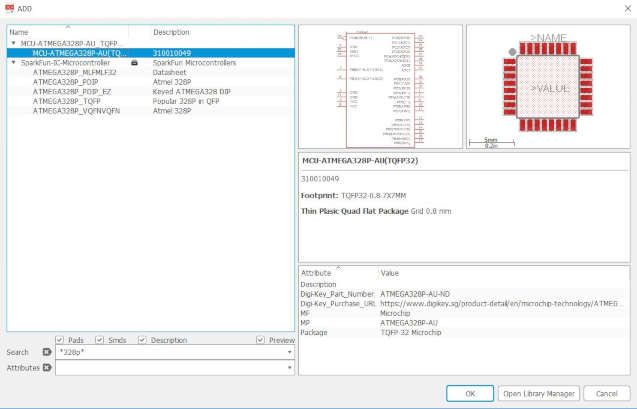Click the managed library icon on the SparkFun-IC-Microcontroller row

134,63
